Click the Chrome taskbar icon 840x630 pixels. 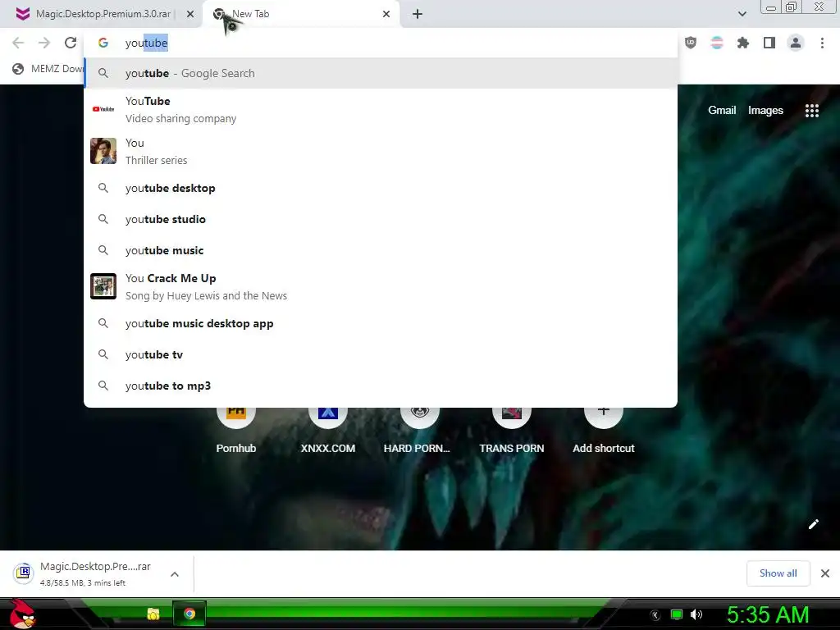(x=189, y=614)
